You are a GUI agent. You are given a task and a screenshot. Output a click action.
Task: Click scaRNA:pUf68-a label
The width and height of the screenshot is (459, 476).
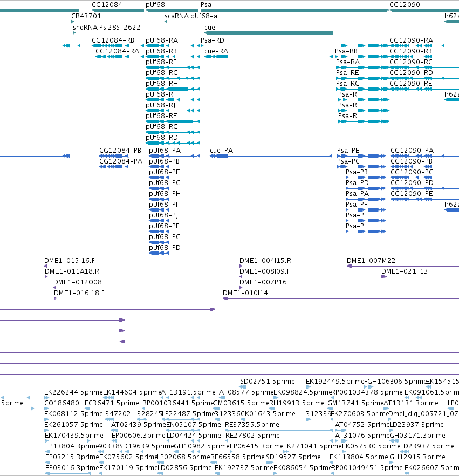coord(191,16)
